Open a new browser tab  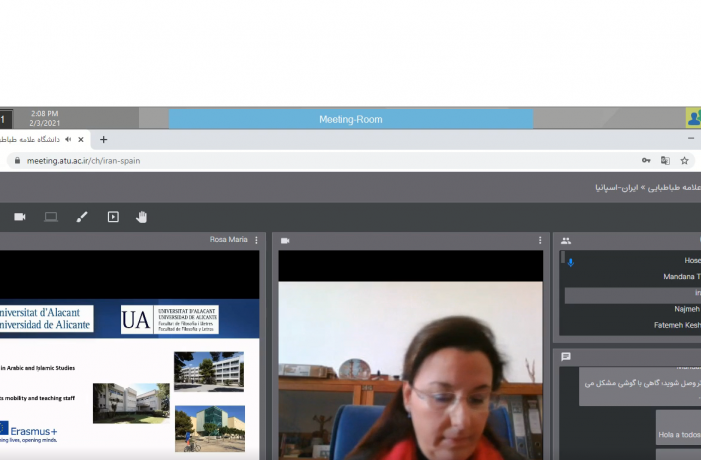[x=103, y=139]
